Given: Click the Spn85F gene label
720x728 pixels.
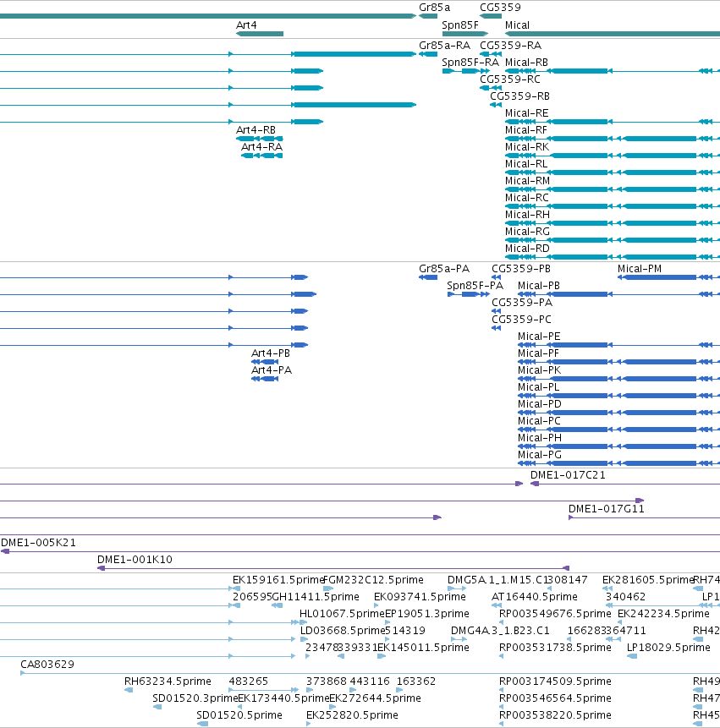Looking at the screenshot, I should click(x=460, y=25).
